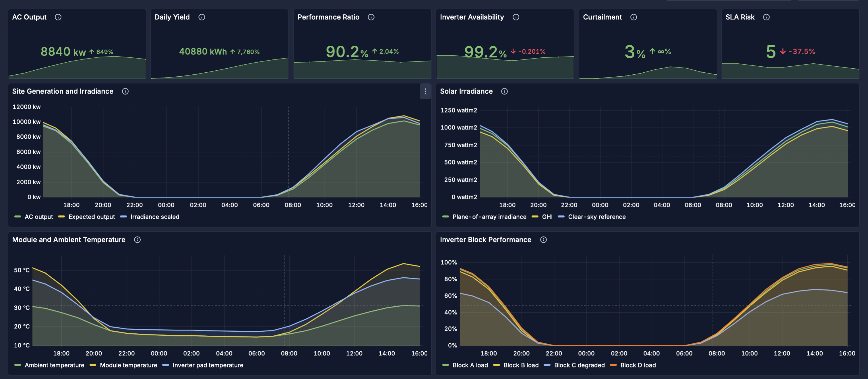Viewport: 868px width, 379px height.
Task: Toggle Inverter pad temperature legend item
Action: pyautogui.click(x=203, y=365)
